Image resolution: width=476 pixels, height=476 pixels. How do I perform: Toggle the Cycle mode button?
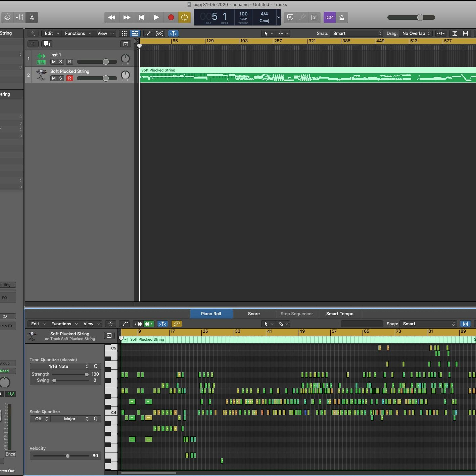coord(184,17)
